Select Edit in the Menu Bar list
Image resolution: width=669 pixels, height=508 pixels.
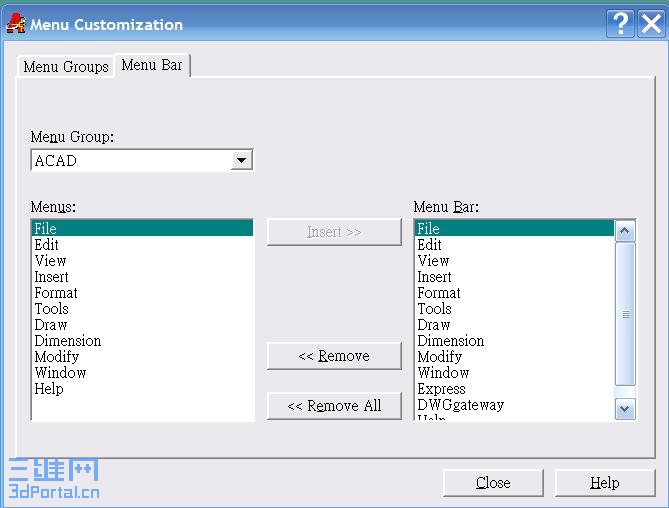click(x=515, y=244)
